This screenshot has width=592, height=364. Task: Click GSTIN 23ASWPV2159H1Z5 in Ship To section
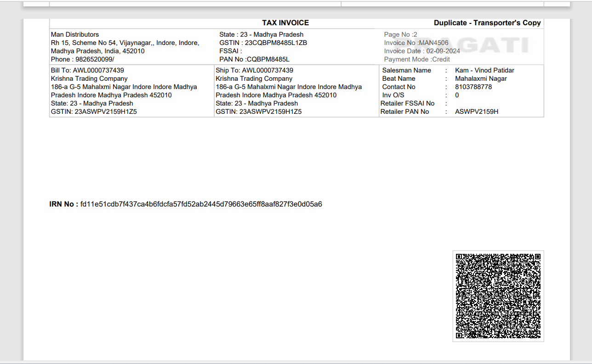[271, 112]
